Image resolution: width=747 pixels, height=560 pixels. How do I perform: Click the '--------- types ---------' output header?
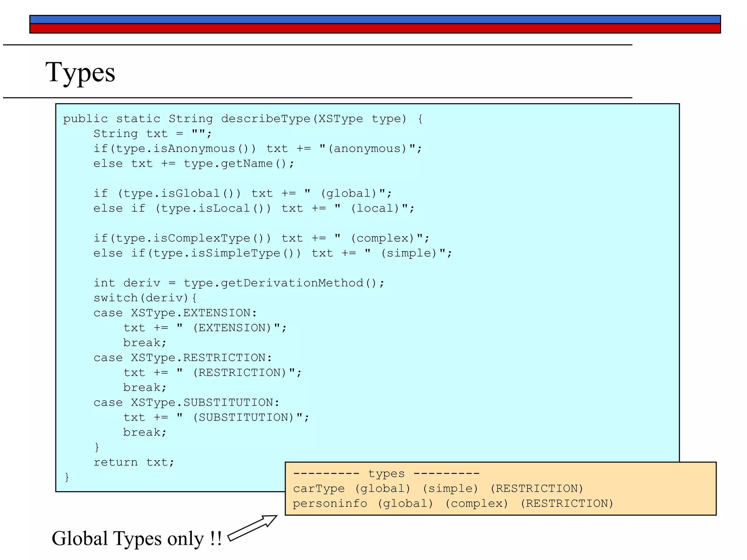pyautogui.click(x=386, y=474)
